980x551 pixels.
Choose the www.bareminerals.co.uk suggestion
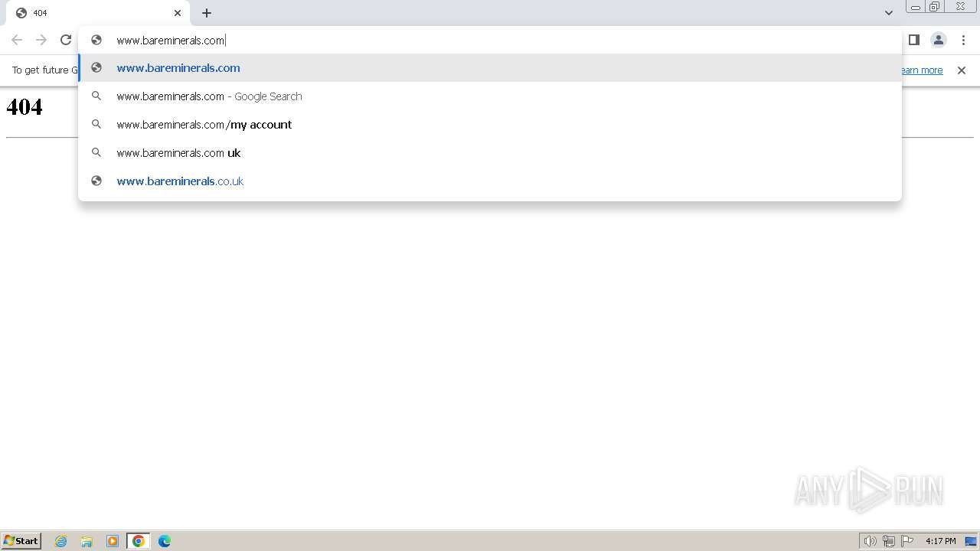[490, 181]
